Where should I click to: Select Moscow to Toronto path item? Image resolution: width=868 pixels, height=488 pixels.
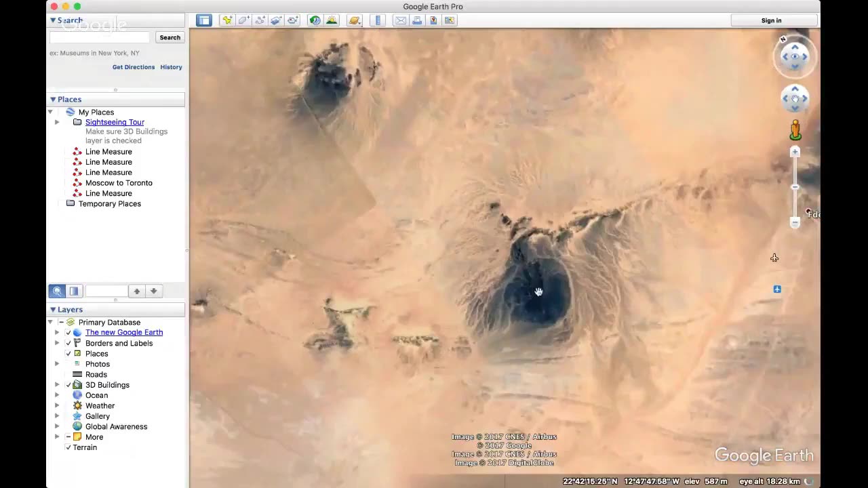119,183
